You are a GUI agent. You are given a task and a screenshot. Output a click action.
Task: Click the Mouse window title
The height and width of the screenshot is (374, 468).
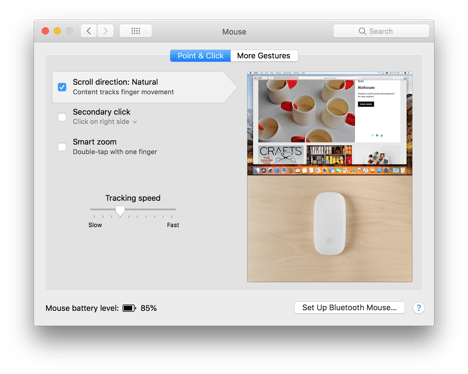pos(234,32)
